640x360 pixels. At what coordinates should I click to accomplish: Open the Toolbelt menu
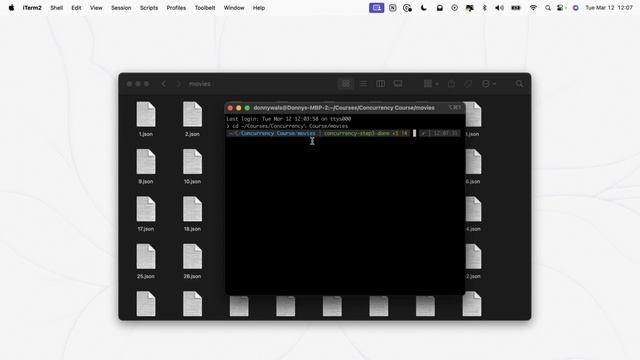click(x=204, y=8)
